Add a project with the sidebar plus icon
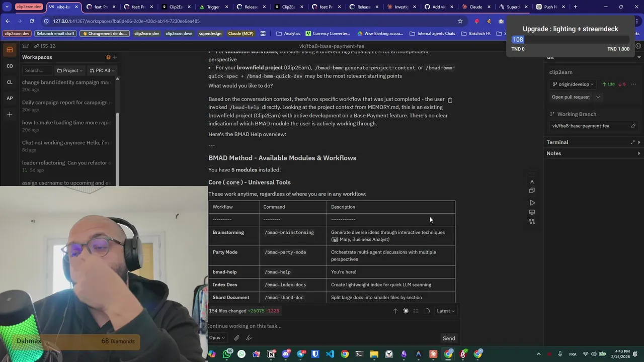This screenshot has width=644, height=362. [x=10, y=114]
